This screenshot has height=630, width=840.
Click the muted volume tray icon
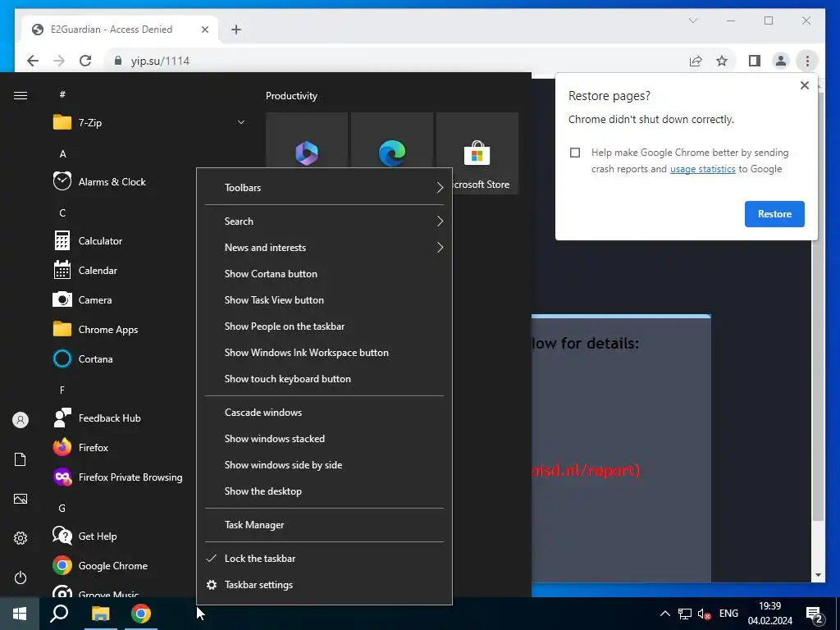tap(704, 614)
